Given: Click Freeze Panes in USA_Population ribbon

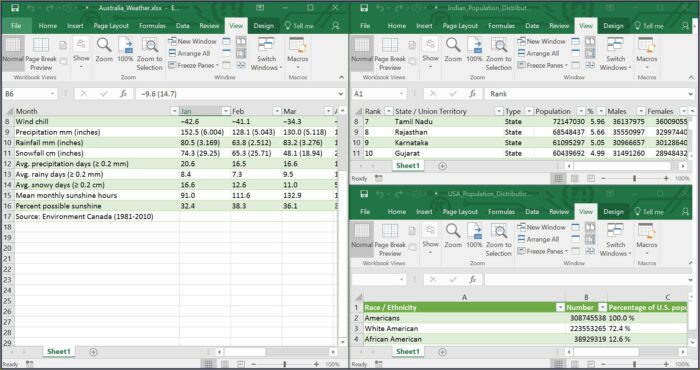Looking at the screenshot, I should (543, 251).
